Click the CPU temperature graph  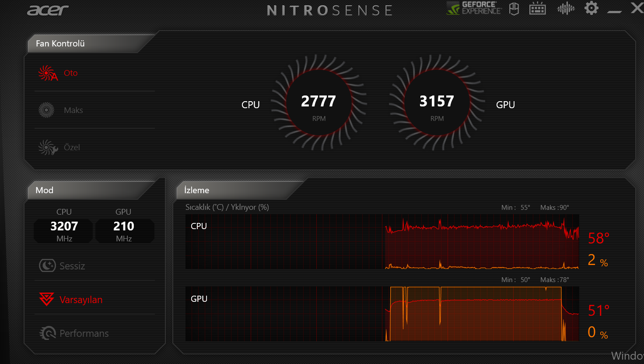pyautogui.click(x=382, y=241)
